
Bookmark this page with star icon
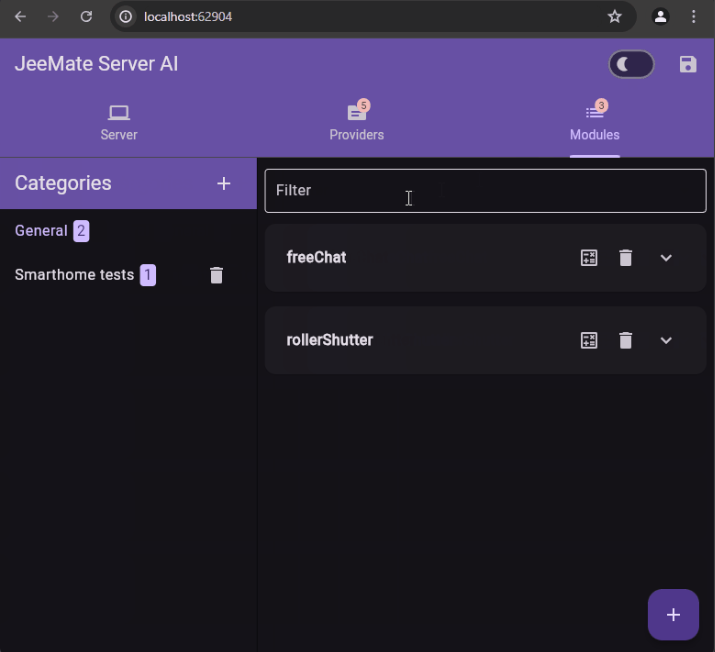click(x=615, y=17)
